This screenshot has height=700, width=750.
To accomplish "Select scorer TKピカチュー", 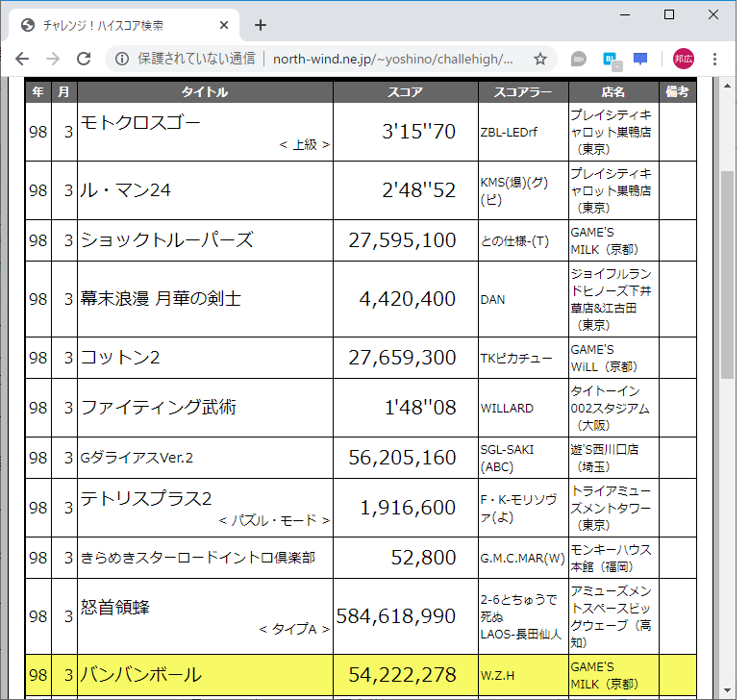I will (516, 359).
